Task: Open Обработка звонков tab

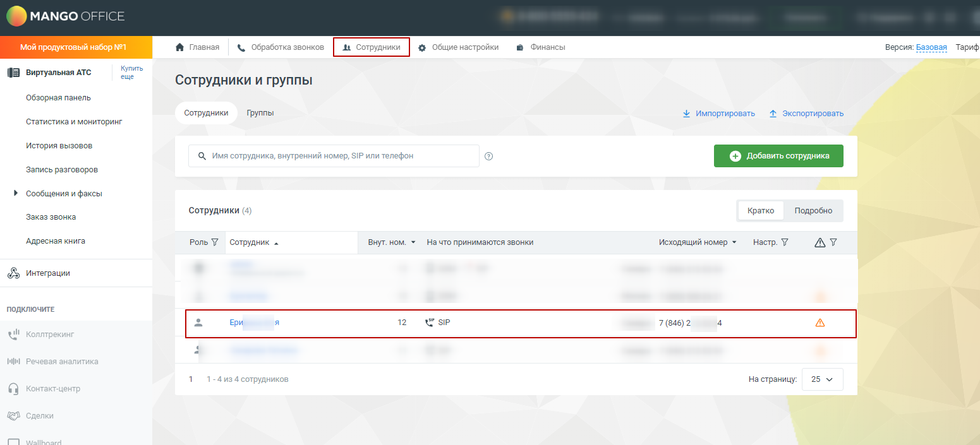Action: point(281,47)
